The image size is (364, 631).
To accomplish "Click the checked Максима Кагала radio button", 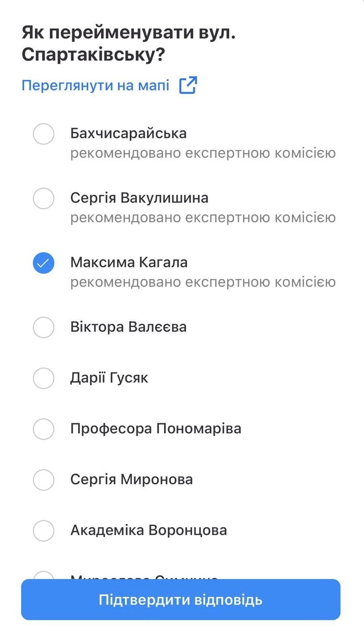I will tap(43, 263).
